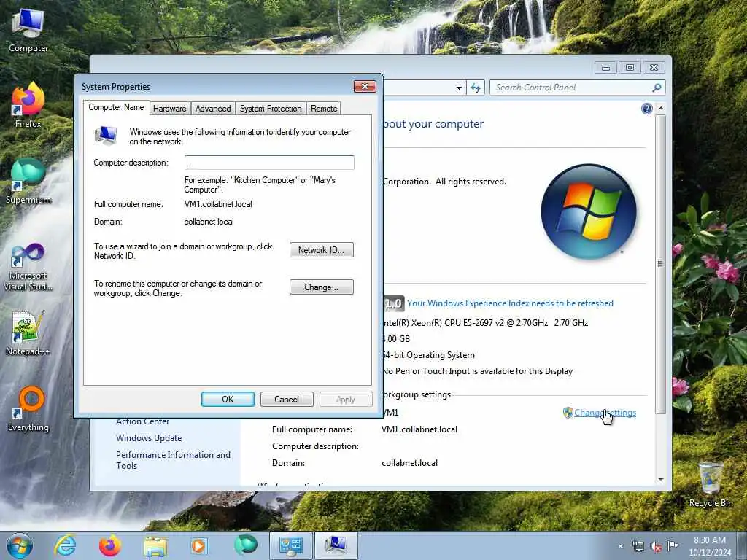
Task: Switch to the Advanced tab
Action: [213, 109]
